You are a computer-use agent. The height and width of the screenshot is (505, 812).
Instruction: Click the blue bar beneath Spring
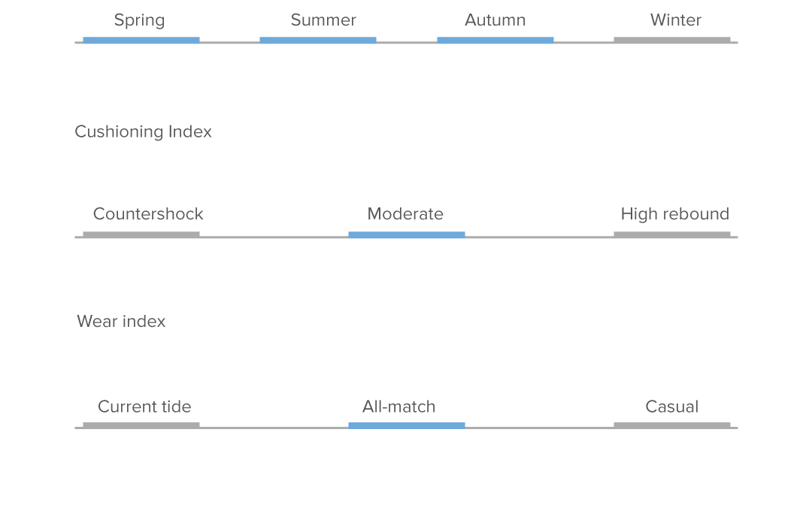pyautogui.click(x=141, y=40)
